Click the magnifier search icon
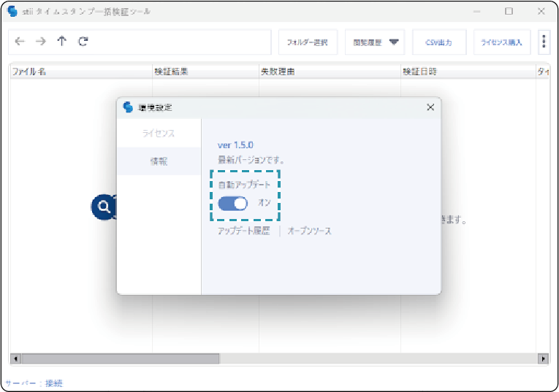559x392 pixels. point(104,207)
